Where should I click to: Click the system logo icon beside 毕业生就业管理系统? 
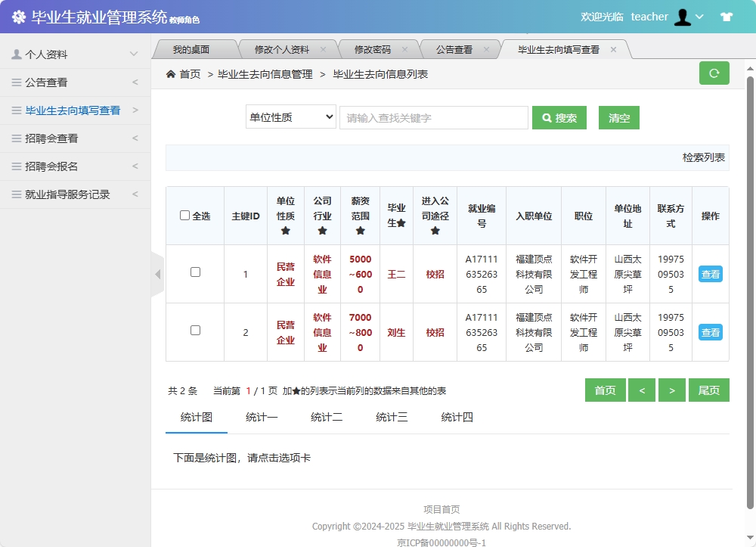[x=18, y=16]
